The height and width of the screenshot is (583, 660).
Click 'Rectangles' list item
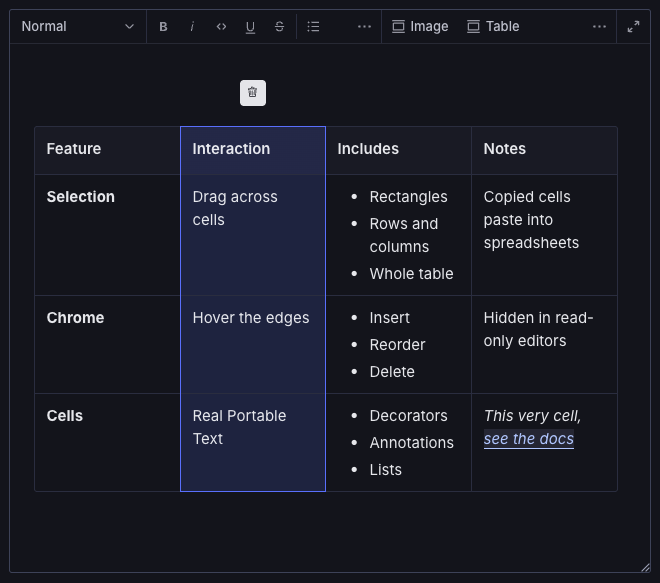[408, 197]
